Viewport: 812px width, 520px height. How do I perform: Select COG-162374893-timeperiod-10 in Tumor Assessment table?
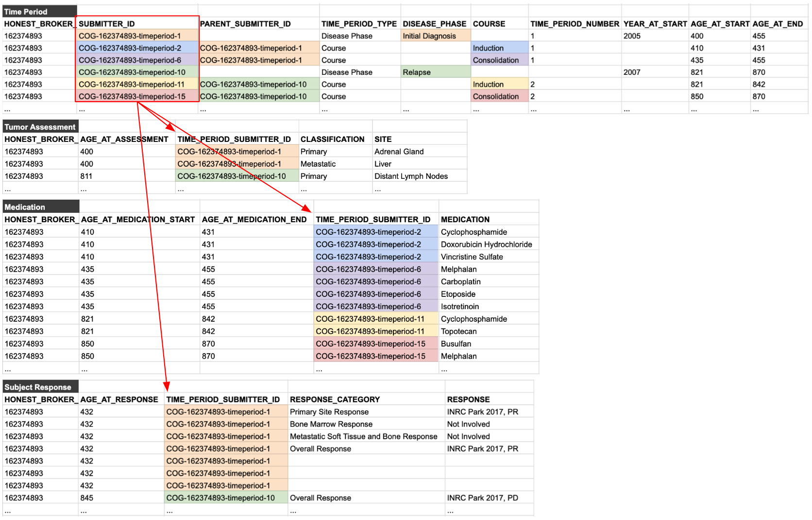point(237,176)
